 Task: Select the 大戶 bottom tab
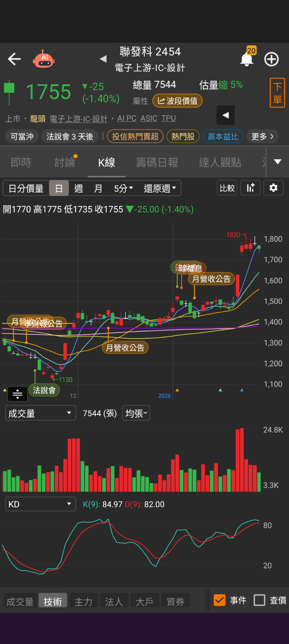144,601
